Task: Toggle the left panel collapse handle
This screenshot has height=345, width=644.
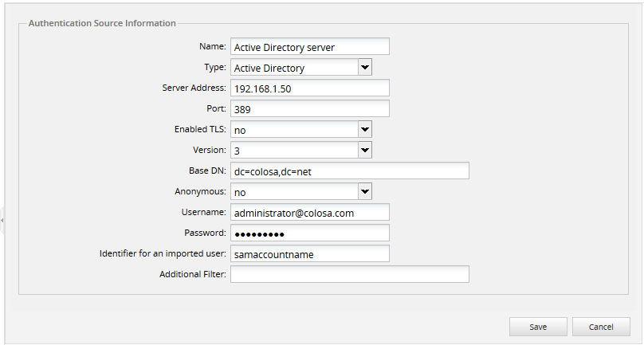Action: 2,219
